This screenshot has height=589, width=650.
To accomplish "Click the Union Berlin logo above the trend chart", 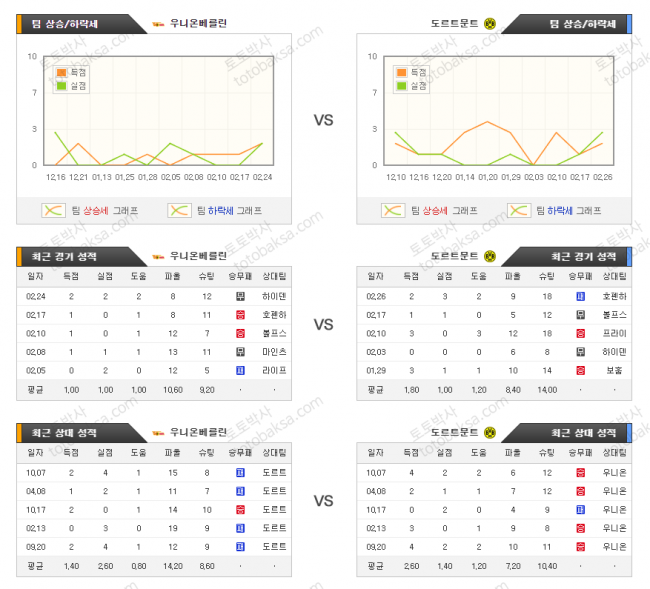I will coord(157,23).
